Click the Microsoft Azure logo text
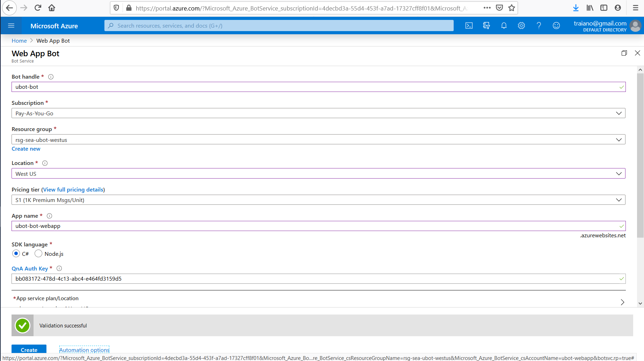Screen dimensions: 644x361 click(x=54, y=26)
